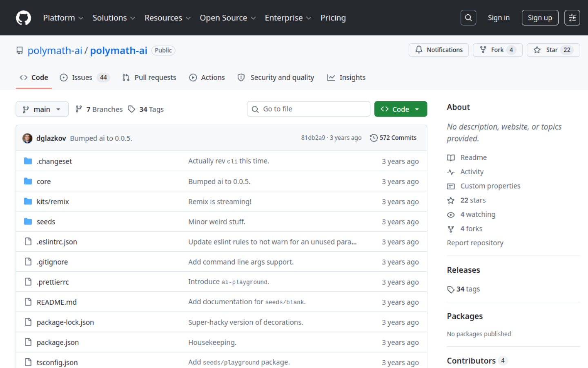This screenshot has width=588, height=368.
Task: Open Releases heading link
Action: [463, 270]
